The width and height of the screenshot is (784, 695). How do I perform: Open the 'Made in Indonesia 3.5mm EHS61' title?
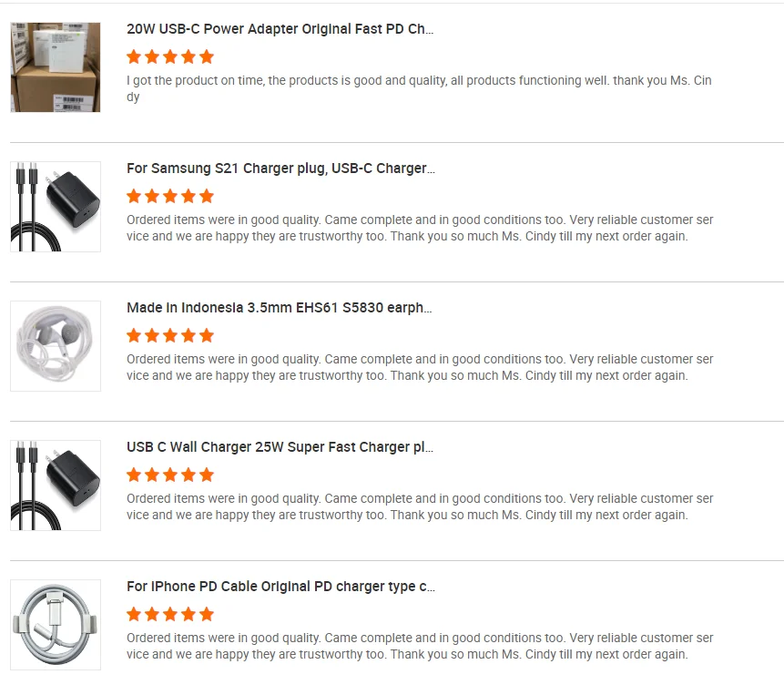pos(279,308)
